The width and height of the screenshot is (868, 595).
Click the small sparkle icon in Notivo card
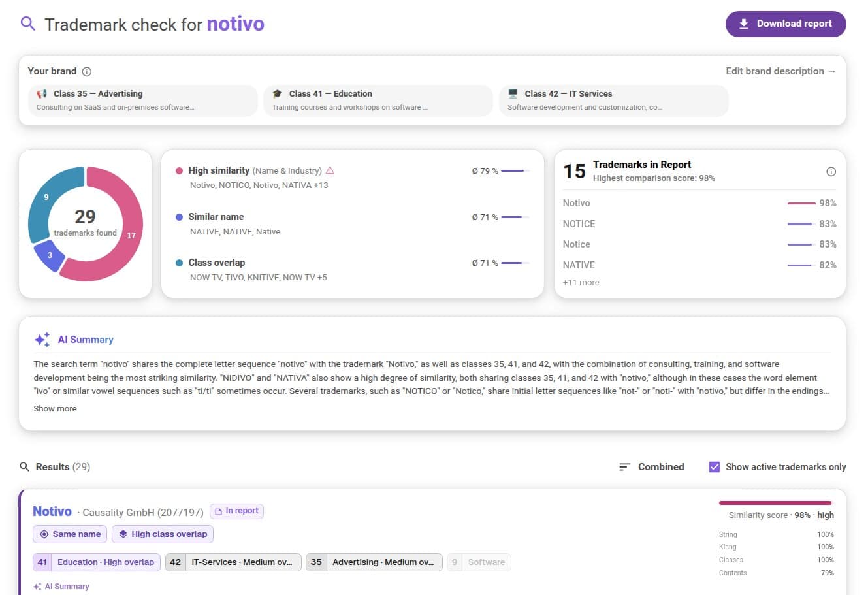click(x=37, y=587)
